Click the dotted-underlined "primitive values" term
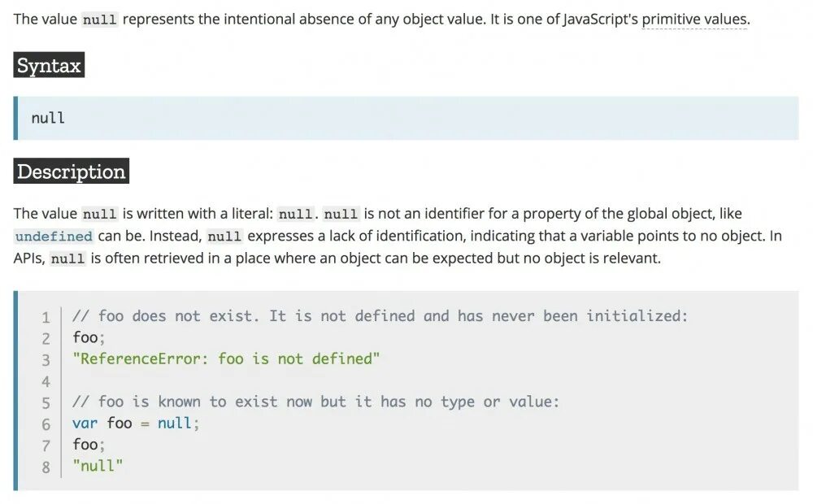Viewport: 813px width, 504px height. [x=693, y=19]
